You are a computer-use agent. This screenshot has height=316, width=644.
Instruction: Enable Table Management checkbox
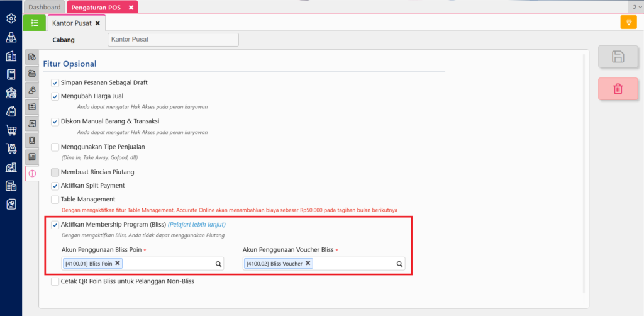pos(55,200)
